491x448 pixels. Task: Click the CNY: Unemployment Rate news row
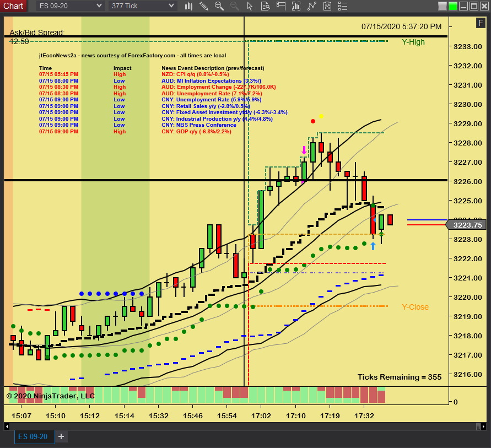point(212,100)
